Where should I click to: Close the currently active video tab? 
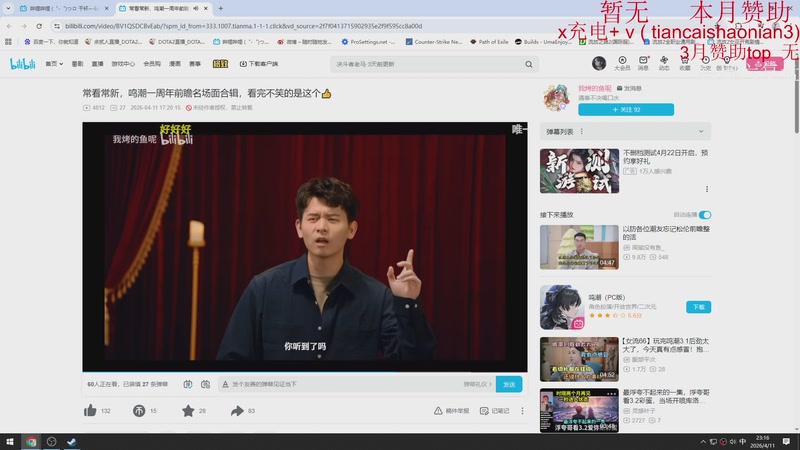click(x=206, y=8)
